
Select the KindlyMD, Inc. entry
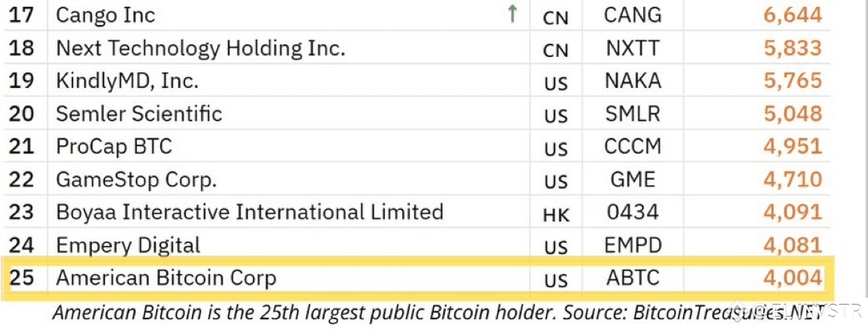click(127, 81)
